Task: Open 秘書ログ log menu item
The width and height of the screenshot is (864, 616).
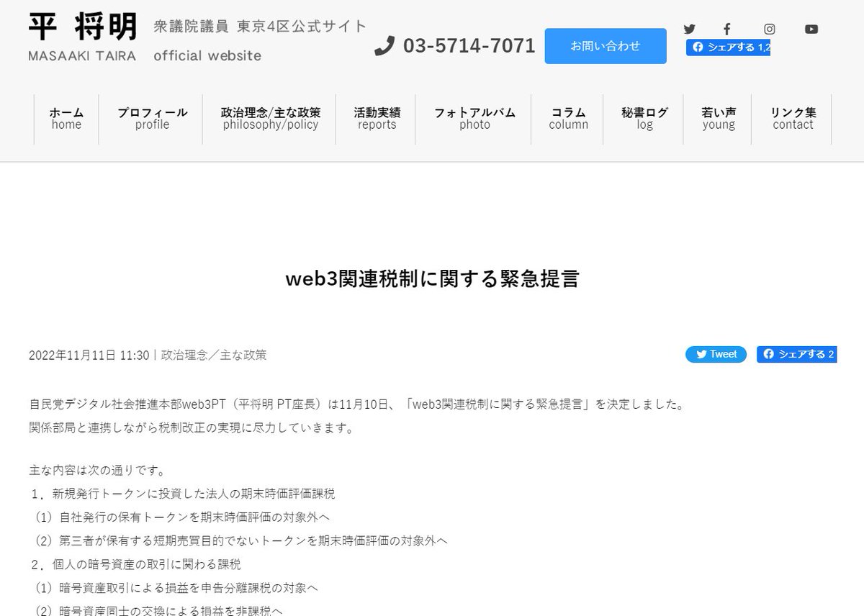Action: pyautogui.click(x=644, y=119)
